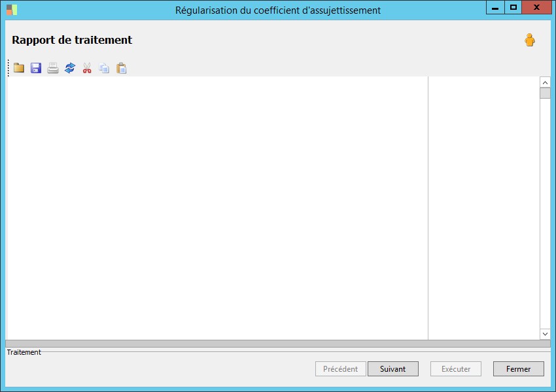Copy selection using the copy icon
The height and width of the screenshot is (392, 556).
(104, 68)
